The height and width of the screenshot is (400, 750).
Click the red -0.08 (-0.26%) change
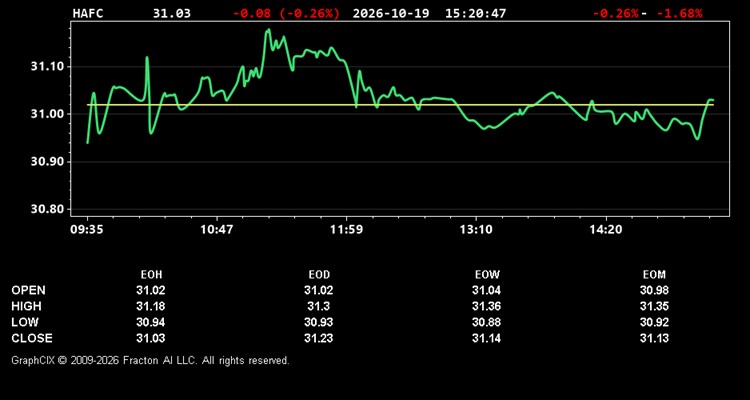tap(287, 13)
